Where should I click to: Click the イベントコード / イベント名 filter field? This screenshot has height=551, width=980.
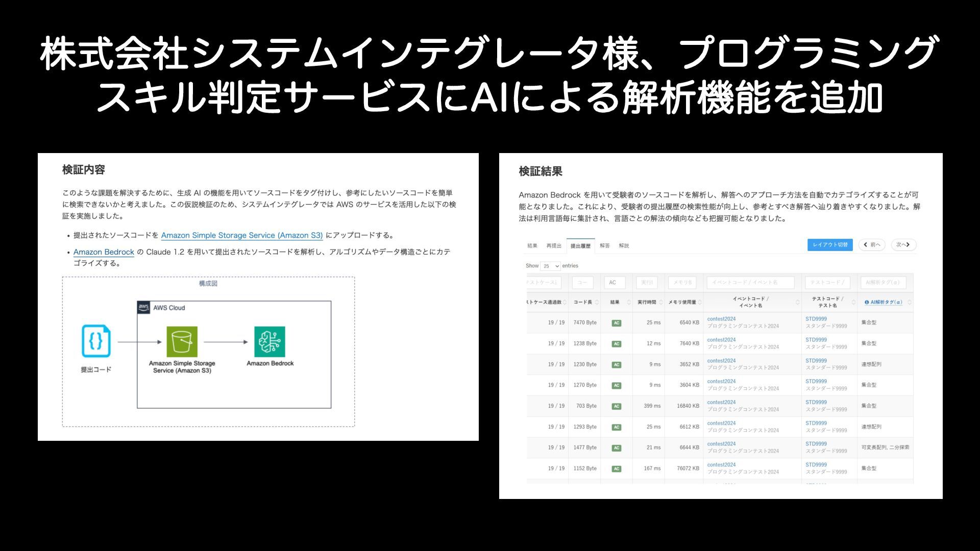click(x=751, y=283)
